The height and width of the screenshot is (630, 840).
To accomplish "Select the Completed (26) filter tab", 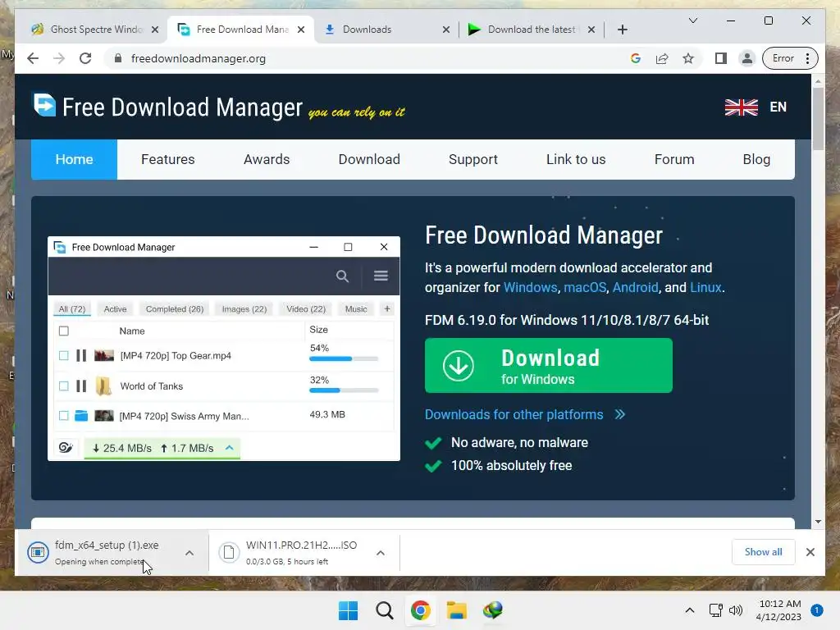I will [175, 309].
